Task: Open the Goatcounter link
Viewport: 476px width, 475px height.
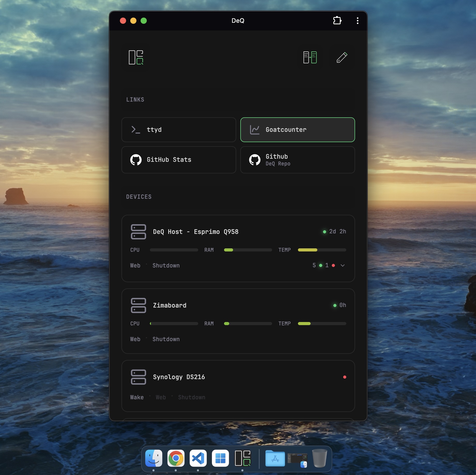Action: pyautogui.click(x=297, y=130)
